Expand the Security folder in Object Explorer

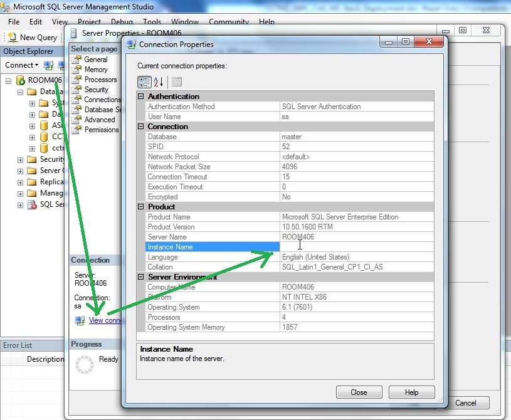coord(20,160)
